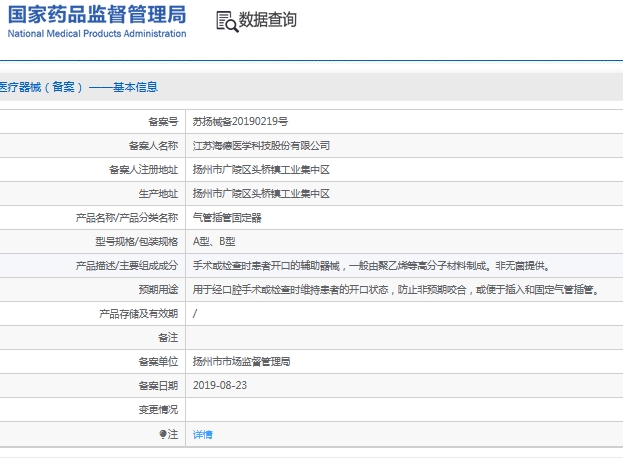Image resolution: width=623 pixels, height=458 pixels.
Task: Open the 详情 link in 注 row
Action: click(x=203, y=435)
